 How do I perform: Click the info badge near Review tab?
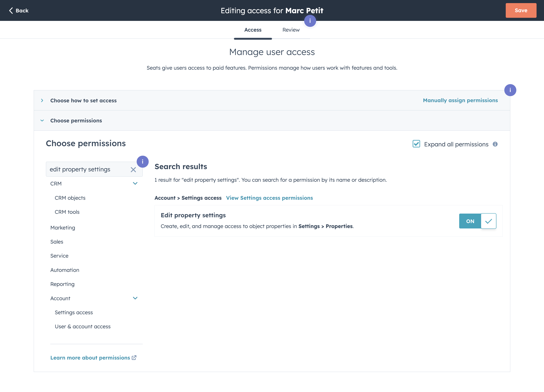(310, 21)
